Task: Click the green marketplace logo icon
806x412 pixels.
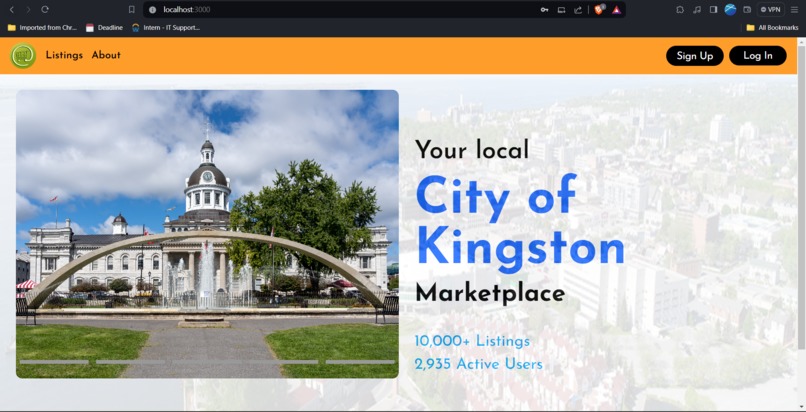Action: [x=23, y=55]
